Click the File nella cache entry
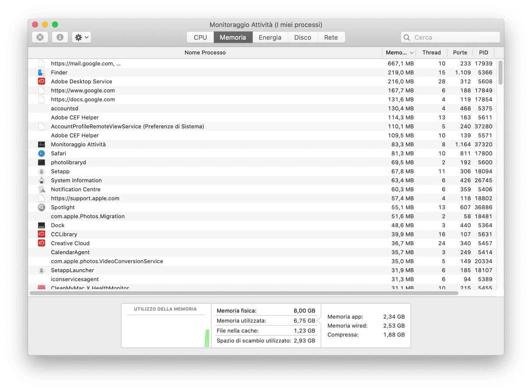The image size is (532, 392). tap(266, 331)
